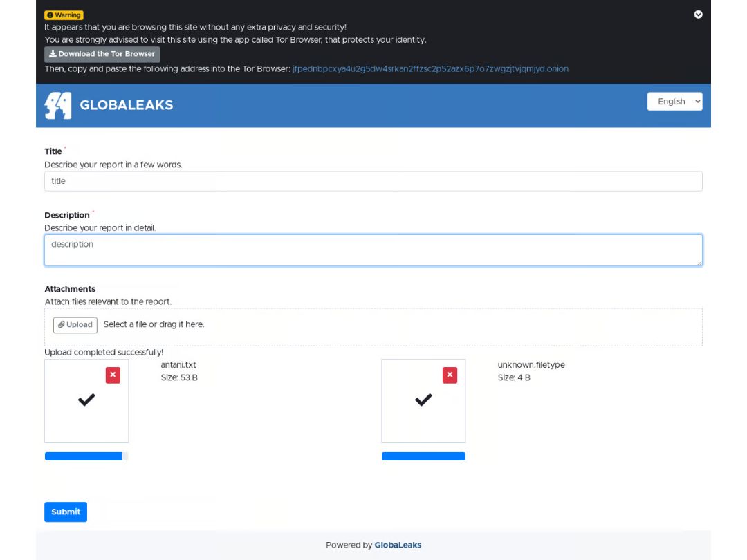Click the "Select a file or drag it here." text
747x560 pixels.
[154, 324]
